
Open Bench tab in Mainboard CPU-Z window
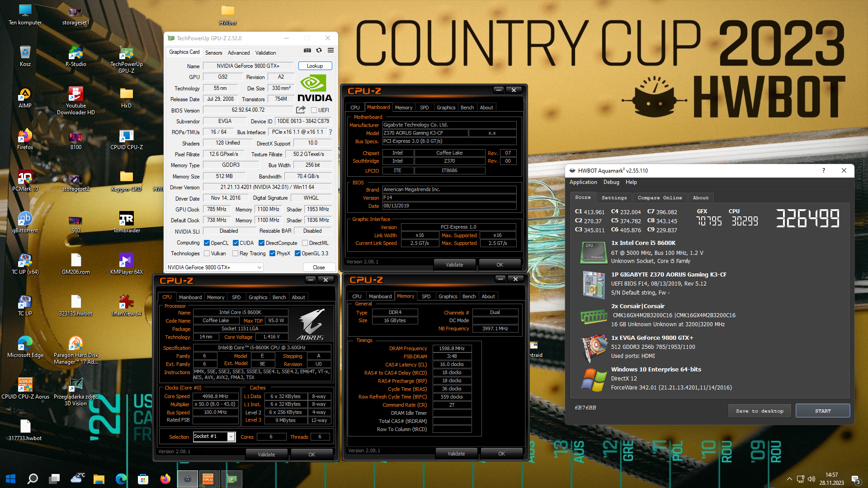click(467, 108)
